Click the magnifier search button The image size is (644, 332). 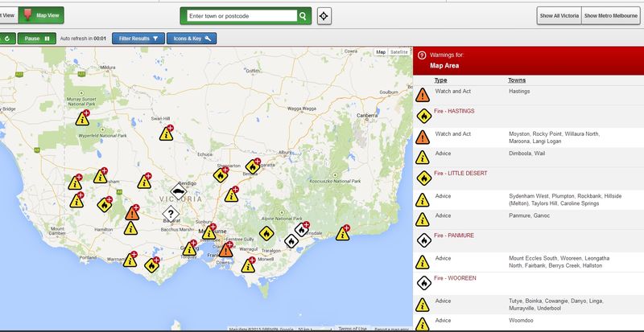point(303,16)
